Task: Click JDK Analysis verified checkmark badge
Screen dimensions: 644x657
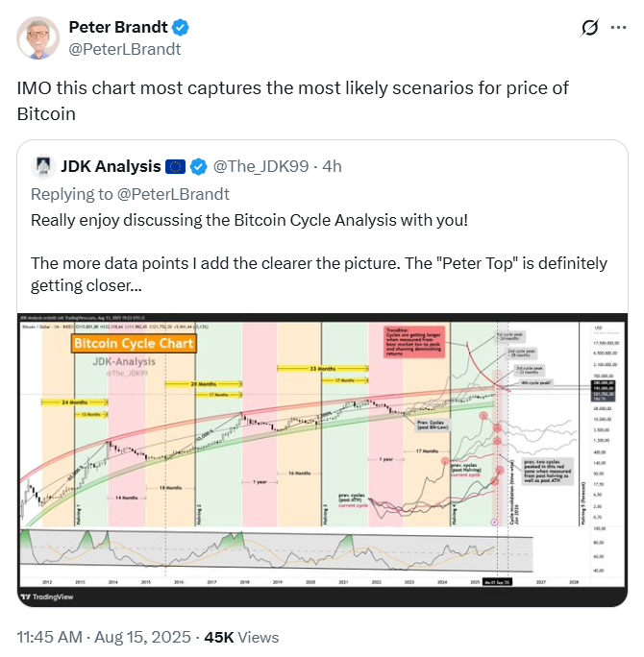Action: click(199, 167)
